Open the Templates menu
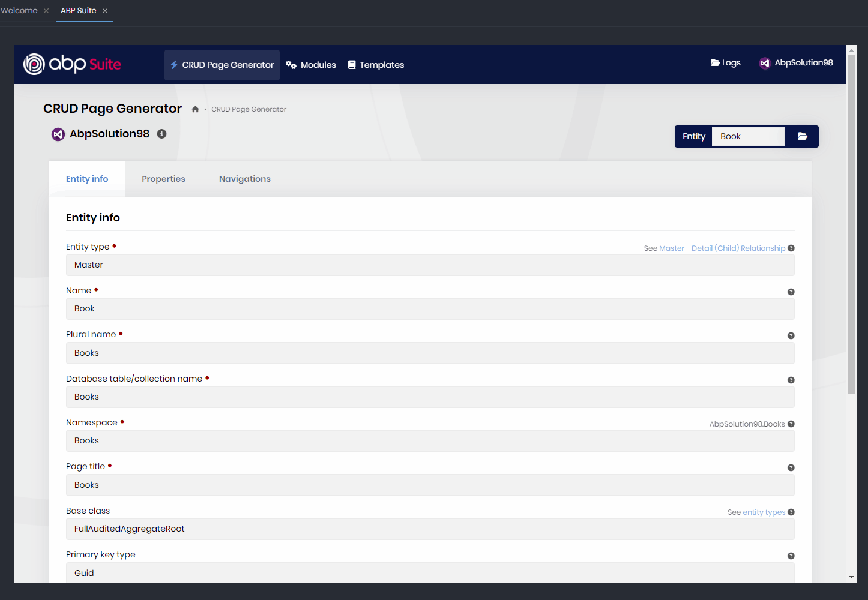This screenshot has height=600, width=868. [x=376, y=65]
